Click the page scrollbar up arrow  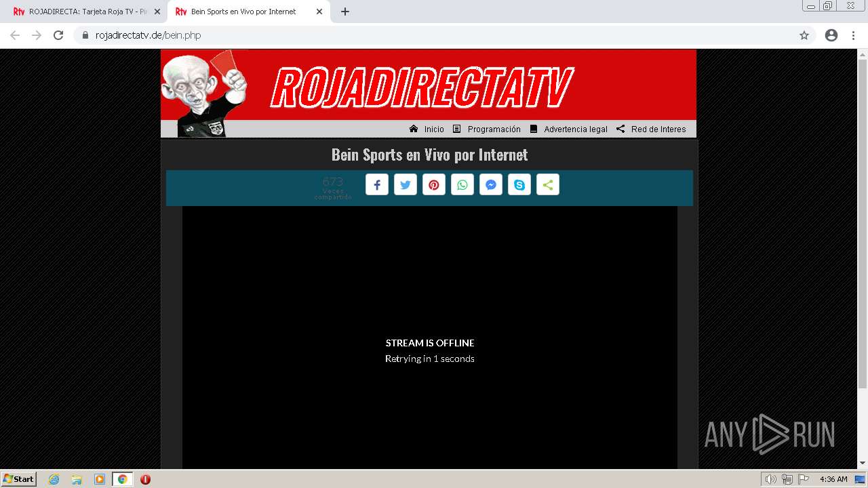point(863,54)
